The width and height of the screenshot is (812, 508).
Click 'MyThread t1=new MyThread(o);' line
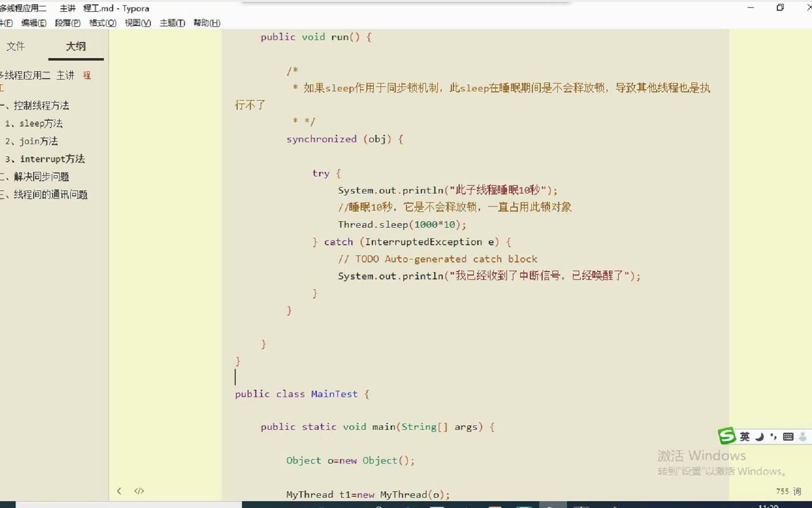click(368, 494)
